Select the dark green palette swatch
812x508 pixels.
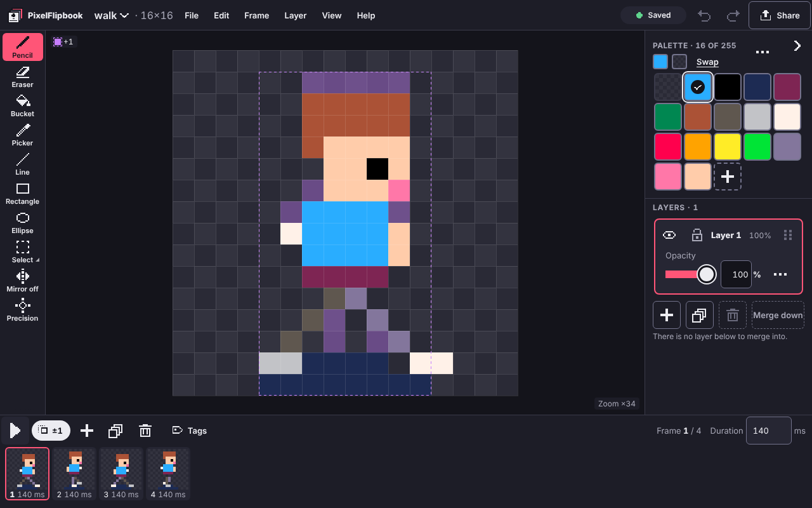coord(668,117)
